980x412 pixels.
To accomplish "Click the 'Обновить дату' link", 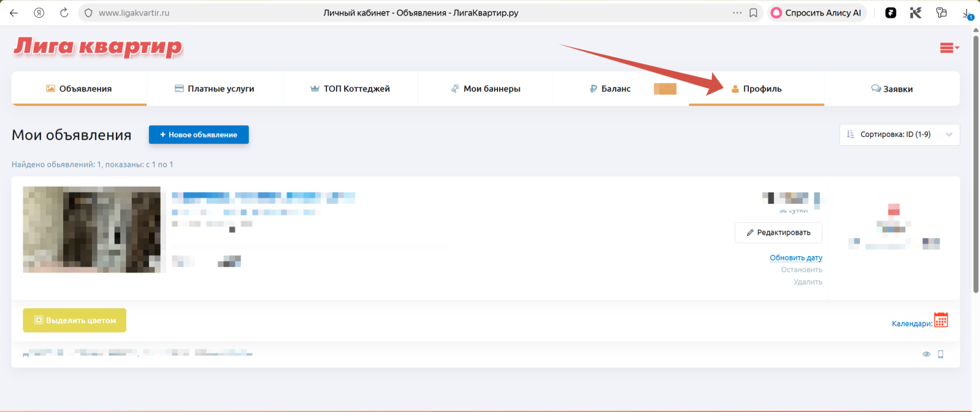I will [796, 258].
